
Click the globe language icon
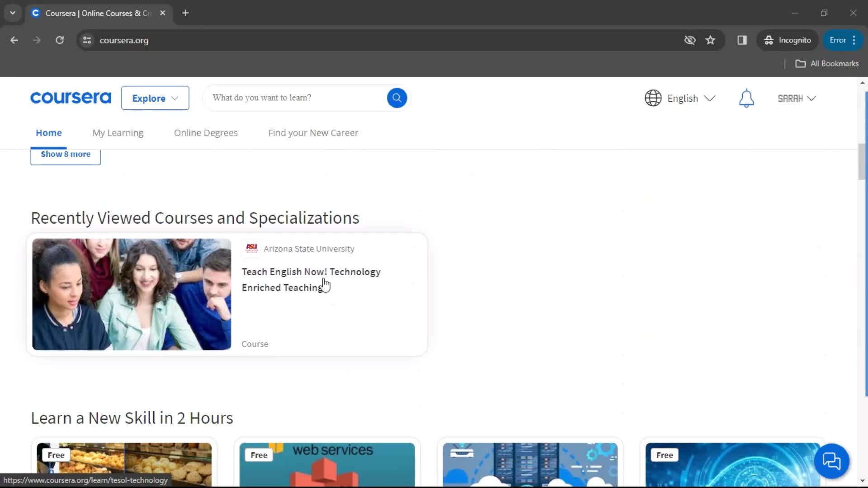(x=653, y=98)
